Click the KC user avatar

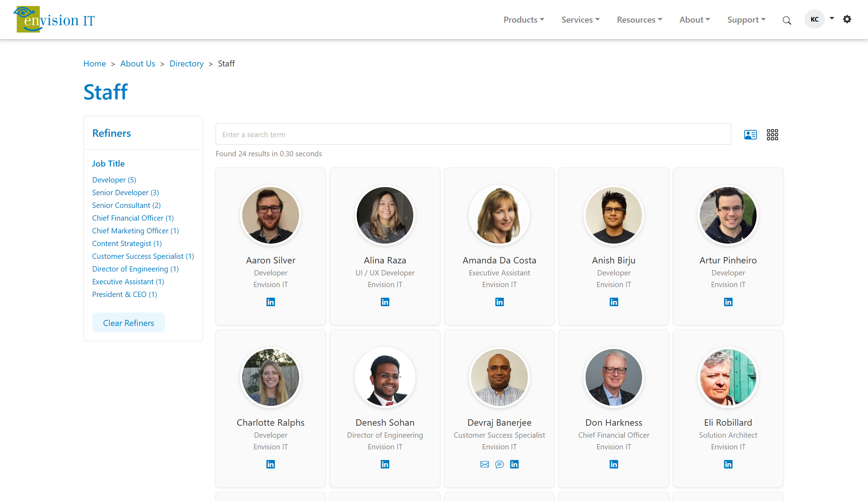tap(814, 19)
